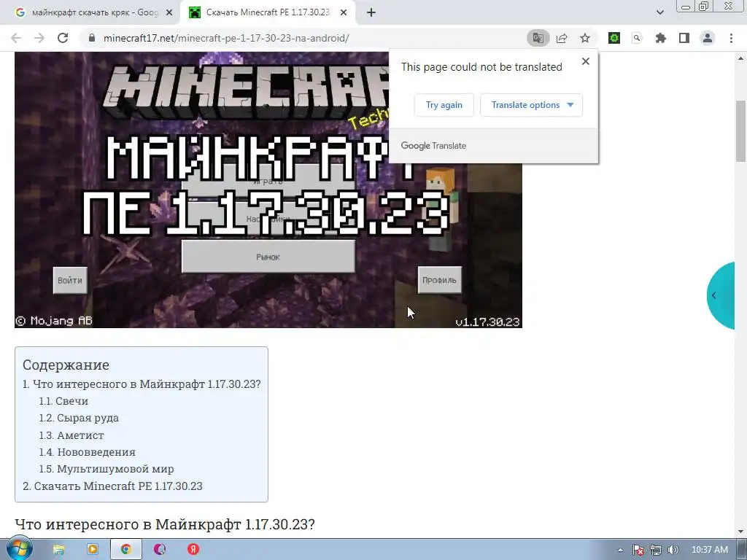View site info via padlock icon
The width and height of the screenshot is (747, 560).
point(92,38)
